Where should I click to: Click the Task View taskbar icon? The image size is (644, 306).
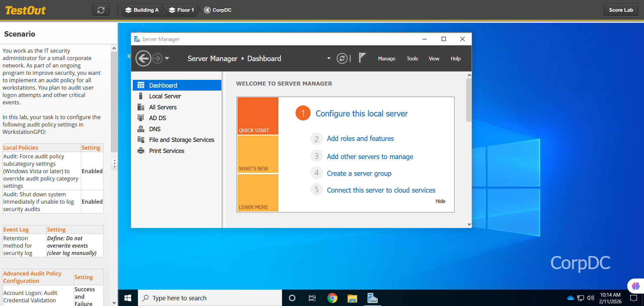coord(312,298)
